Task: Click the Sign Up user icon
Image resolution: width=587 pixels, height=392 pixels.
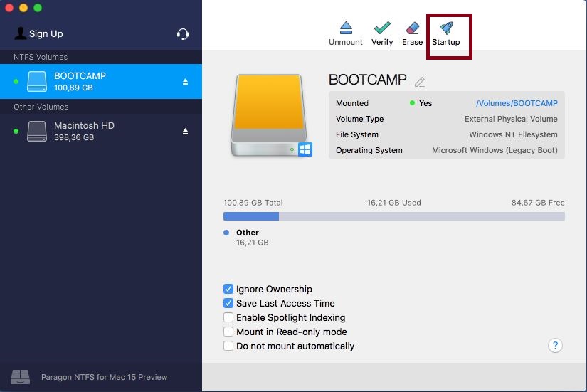Action: (20, 33)
